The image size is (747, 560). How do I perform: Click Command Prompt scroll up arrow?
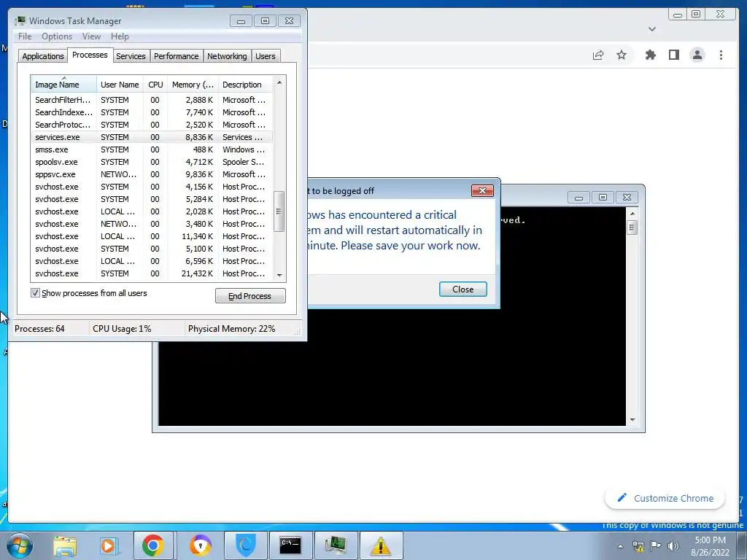pyautogui.click(x=632, y=214)
